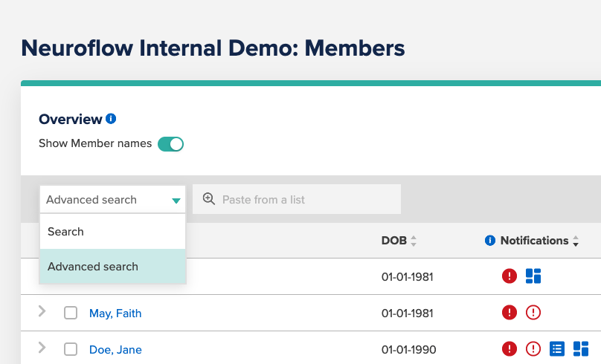Sort by the Notifications column arrows
601x364 pixels.
click(575, 241)
